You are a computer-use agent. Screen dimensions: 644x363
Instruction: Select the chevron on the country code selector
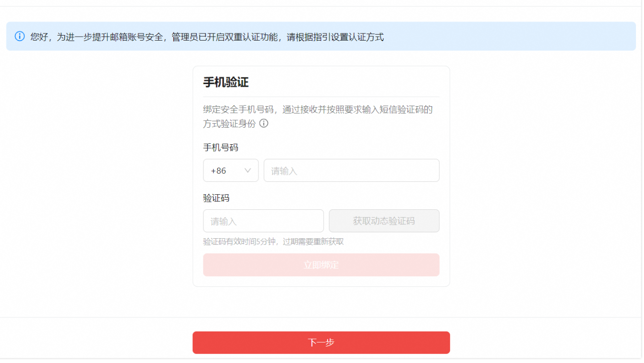(248, 170)
